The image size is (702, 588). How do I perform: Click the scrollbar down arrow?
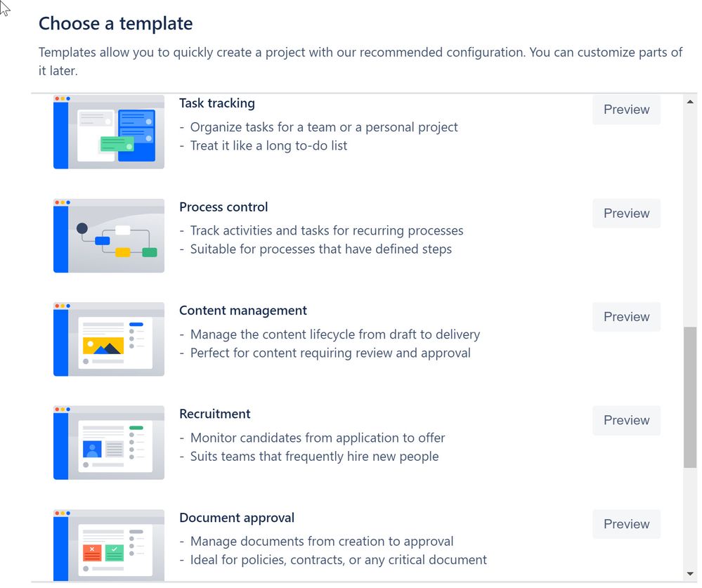point(690,574)
